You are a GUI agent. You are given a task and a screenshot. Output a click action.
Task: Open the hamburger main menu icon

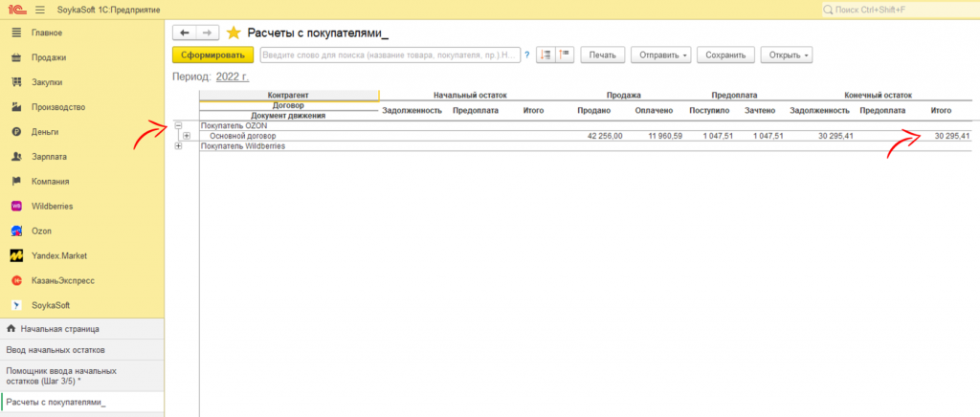(39, 9)
